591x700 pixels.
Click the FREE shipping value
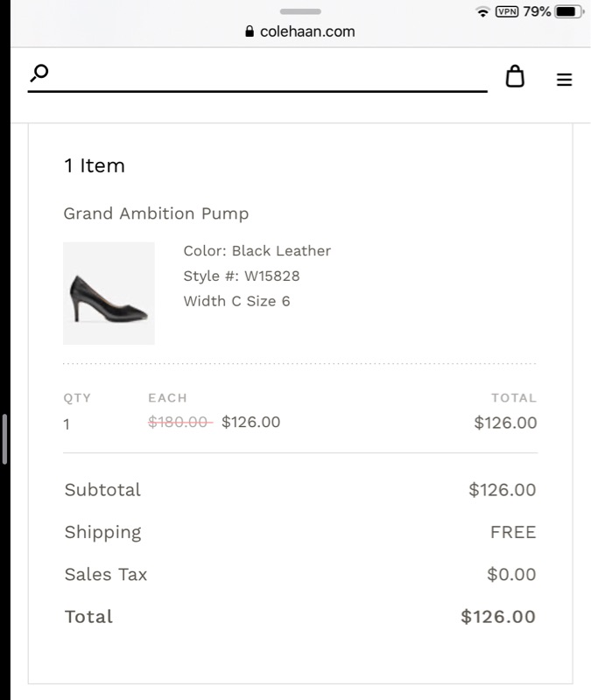pyautogui.click(x=513, y=532)
